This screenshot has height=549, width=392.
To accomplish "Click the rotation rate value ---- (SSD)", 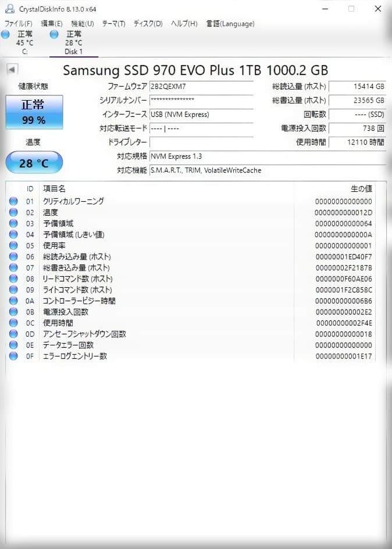I will 357,115.
